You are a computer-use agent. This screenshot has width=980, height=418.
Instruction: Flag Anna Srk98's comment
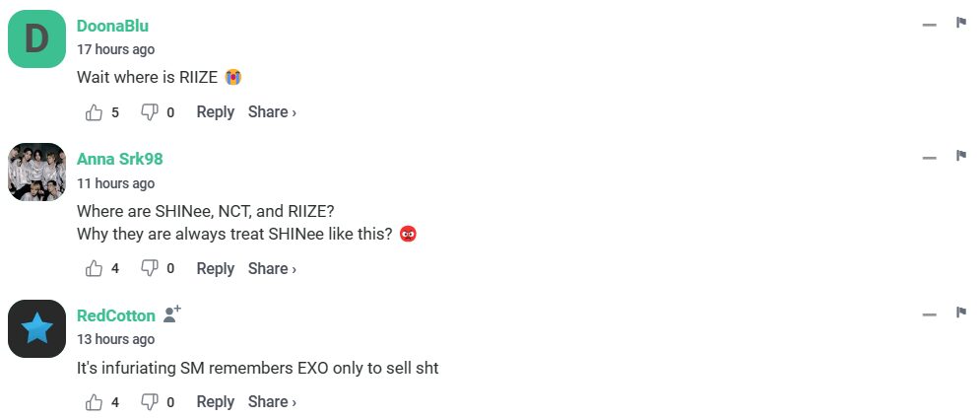[x=961, y=156]
